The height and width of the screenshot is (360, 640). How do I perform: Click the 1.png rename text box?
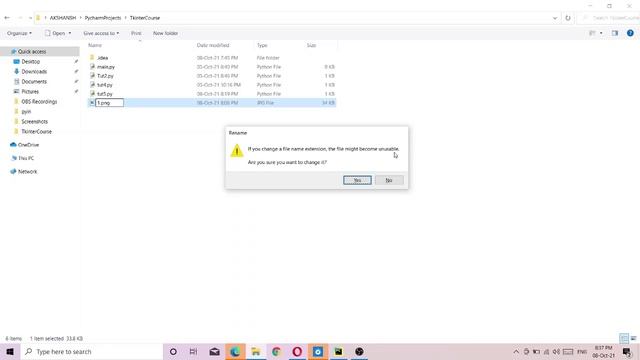point(109,103)
